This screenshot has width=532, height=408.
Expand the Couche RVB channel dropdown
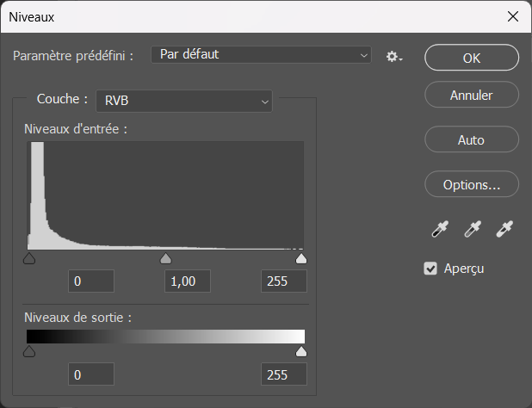(183, 101)
